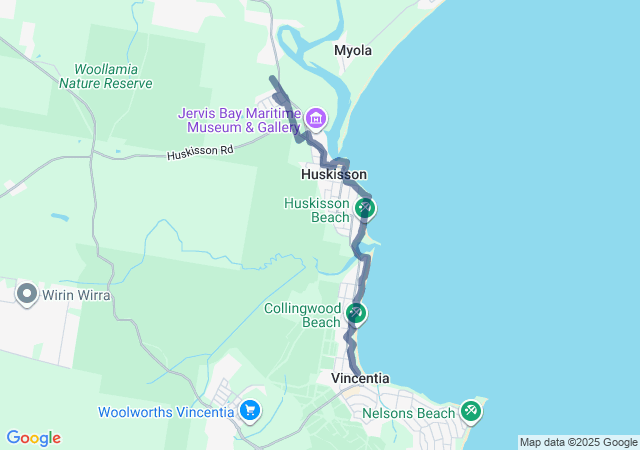Open the Collingwood Beach marker icon

point(356,314)
